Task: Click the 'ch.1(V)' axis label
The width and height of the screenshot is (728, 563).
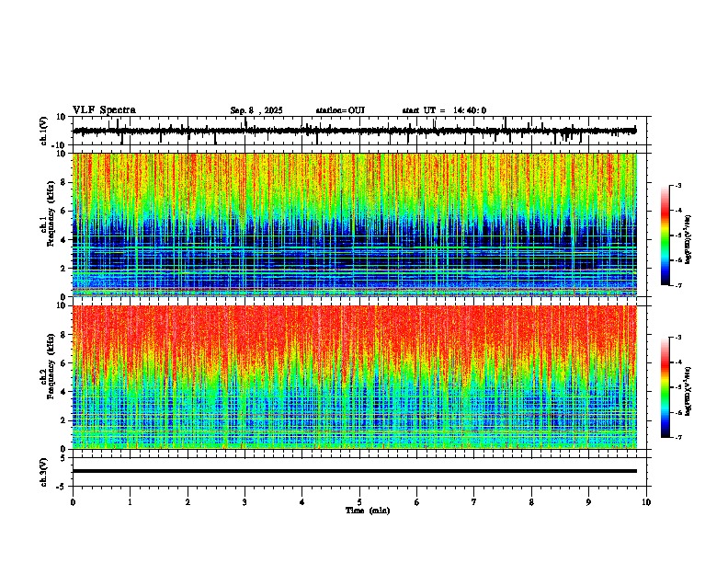Action: (44, 131)
